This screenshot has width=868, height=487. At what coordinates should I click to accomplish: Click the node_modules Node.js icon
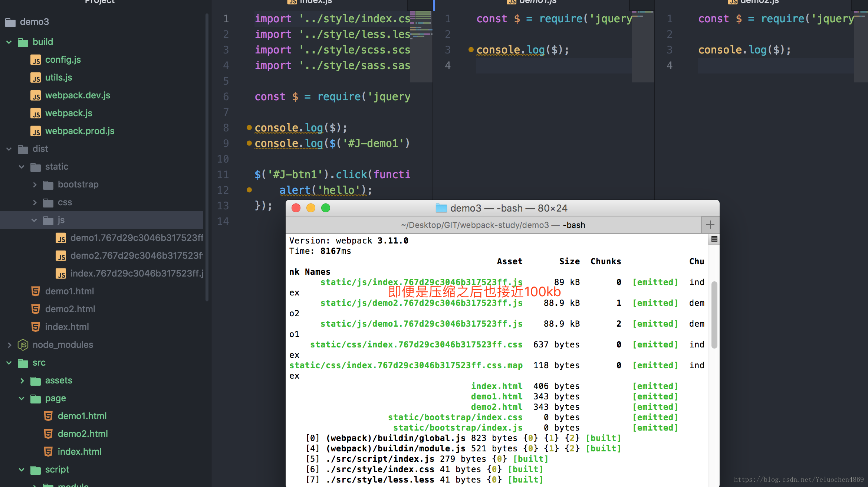tap(23, 345)
